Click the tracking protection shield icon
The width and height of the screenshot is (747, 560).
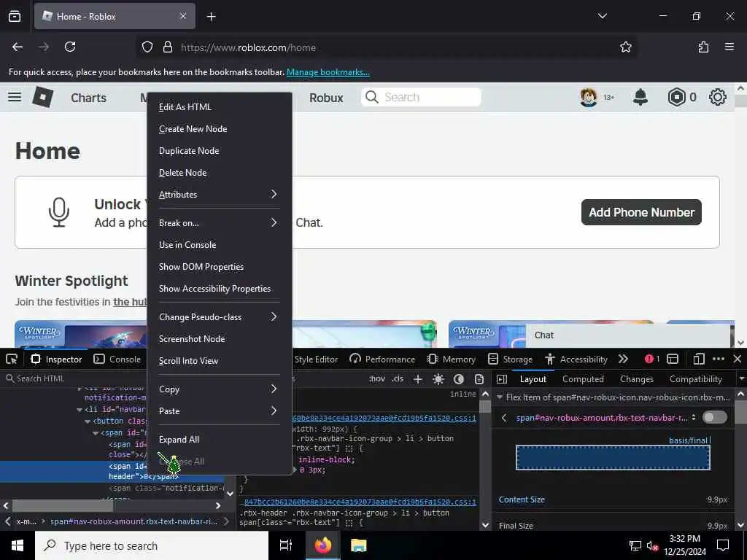coord(147,47)
